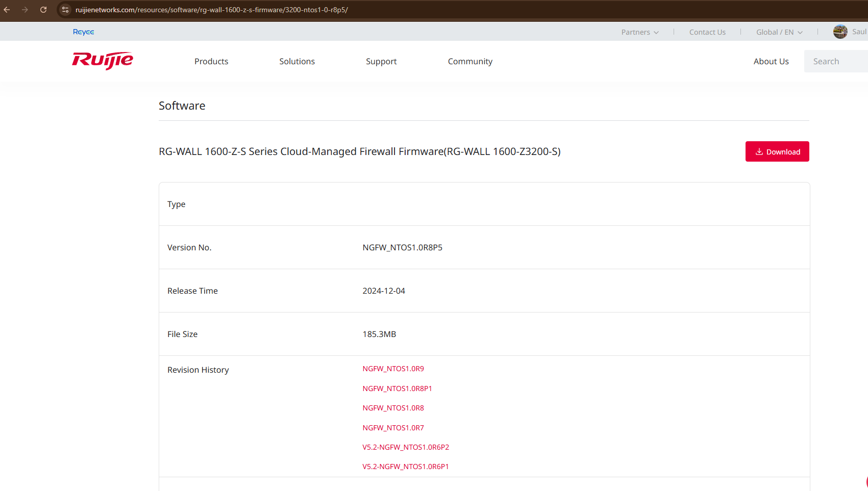Open revision V5.2-NGFW_NTOS1.0R6P1
Screen dimensions: 868x491
point(406,467)
